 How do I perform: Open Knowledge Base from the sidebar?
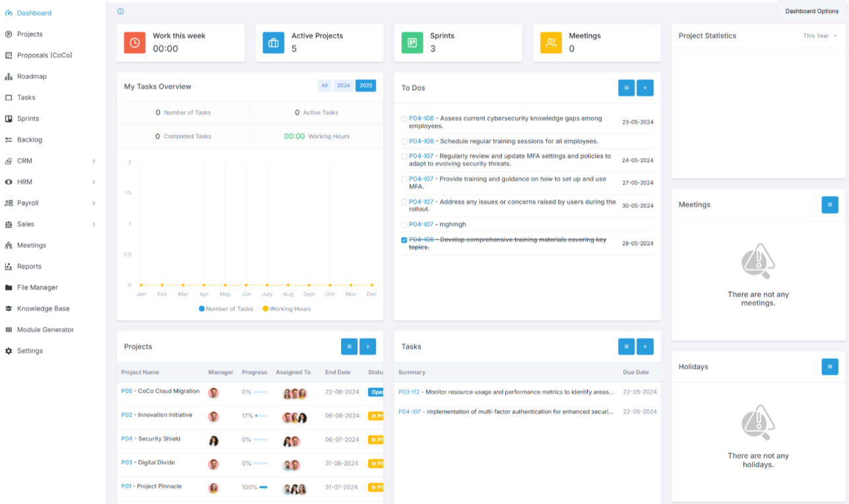point(43,309)
